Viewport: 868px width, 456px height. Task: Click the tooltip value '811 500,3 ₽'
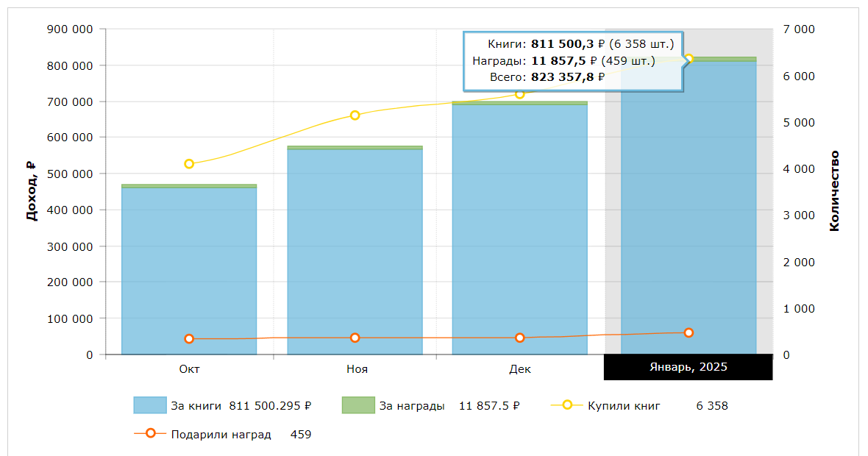click(x=568, y=43)
